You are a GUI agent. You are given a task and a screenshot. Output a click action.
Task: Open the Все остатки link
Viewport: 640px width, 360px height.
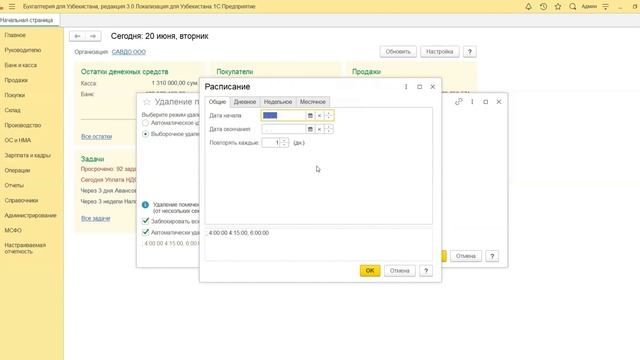coord(96,137)
